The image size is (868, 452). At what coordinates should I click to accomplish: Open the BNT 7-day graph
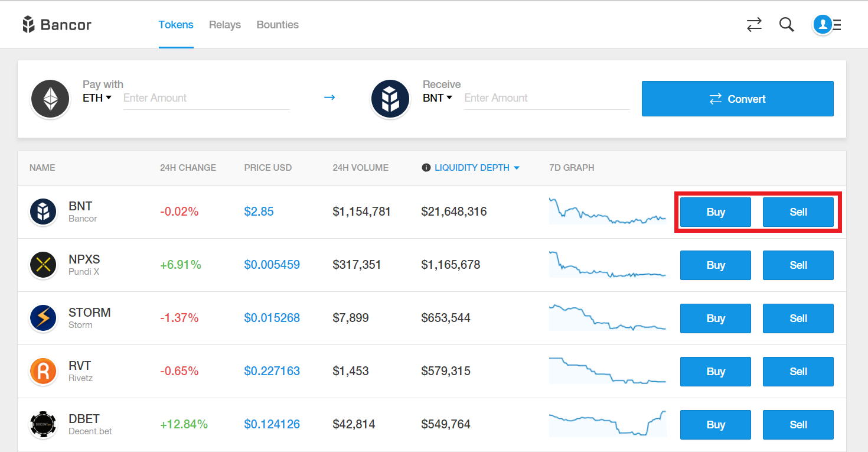click(x=608, y=211)
